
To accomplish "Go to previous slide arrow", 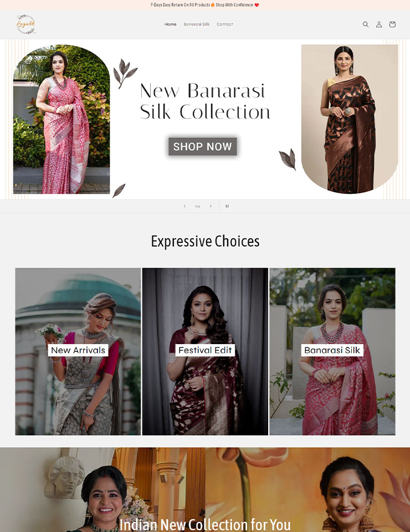I will (184, 206).
